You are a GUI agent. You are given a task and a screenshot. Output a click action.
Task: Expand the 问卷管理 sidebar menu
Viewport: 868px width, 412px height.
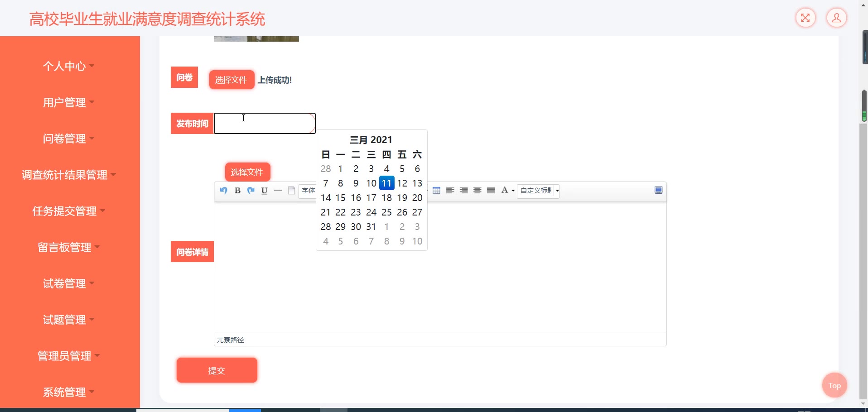[69, 139]
